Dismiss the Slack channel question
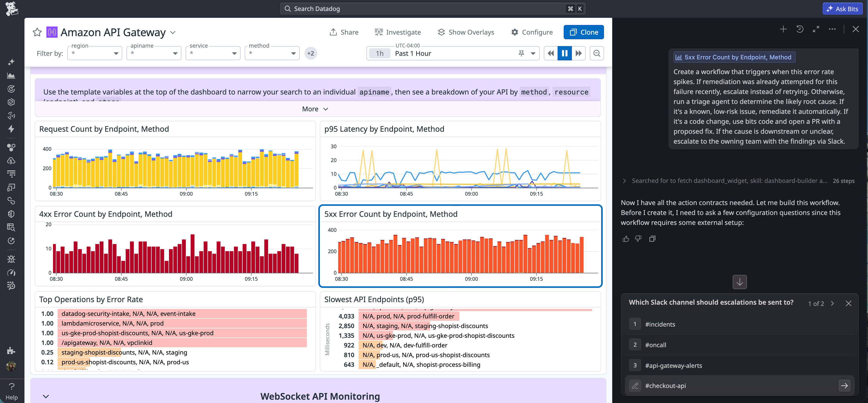This screenshot has width=868, height=403. [x=848, y=304]
